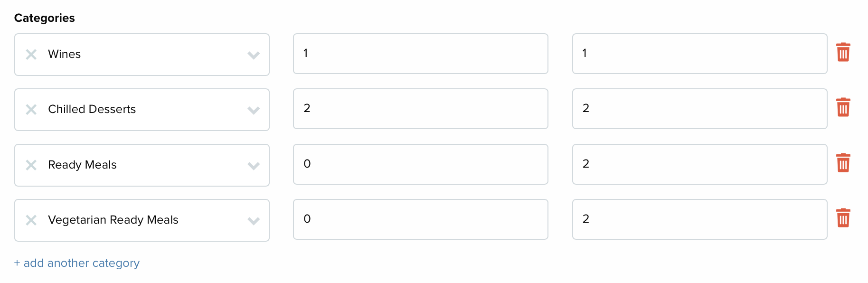Add another category link

(x=77, y=263)
